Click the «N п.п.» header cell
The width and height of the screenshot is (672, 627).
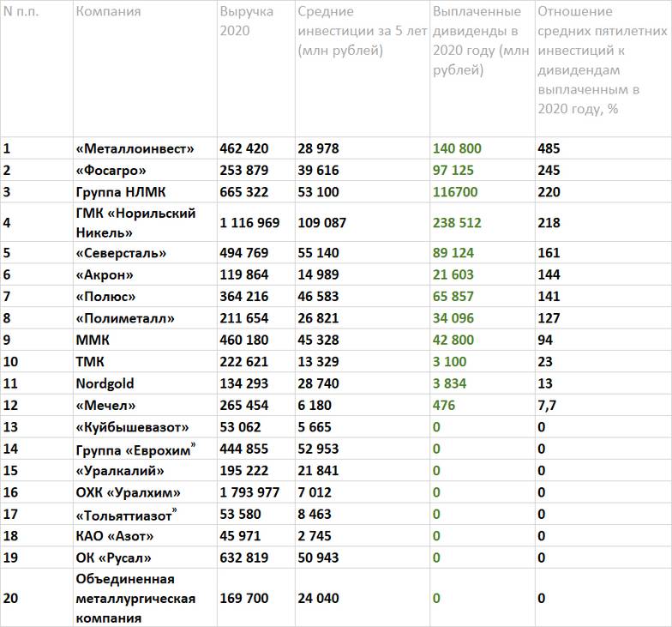coord(21,12)
